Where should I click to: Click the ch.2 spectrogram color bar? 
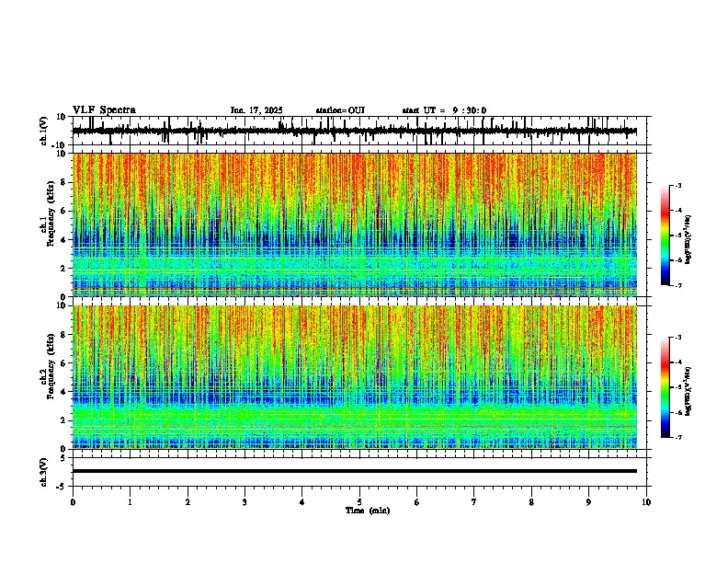[x=665, y=387]
